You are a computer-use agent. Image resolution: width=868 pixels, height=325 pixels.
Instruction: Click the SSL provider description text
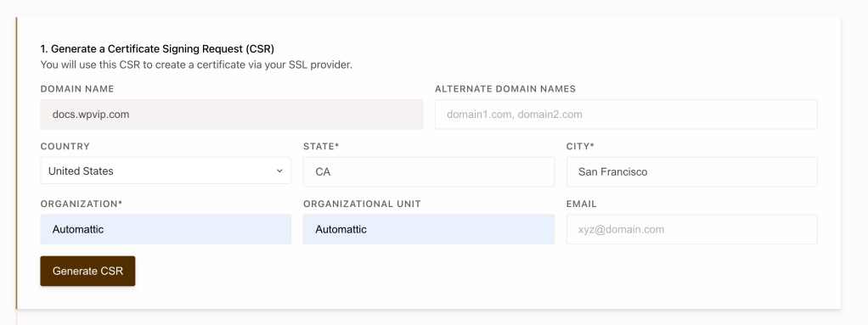click(x=196, y=65)
